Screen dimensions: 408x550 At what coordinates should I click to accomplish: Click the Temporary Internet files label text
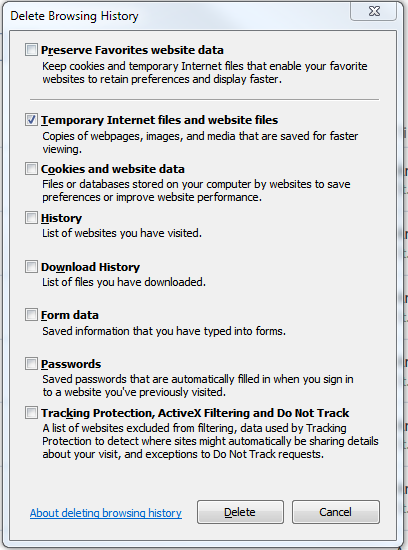pyautogui.click(x=160, y=120)
